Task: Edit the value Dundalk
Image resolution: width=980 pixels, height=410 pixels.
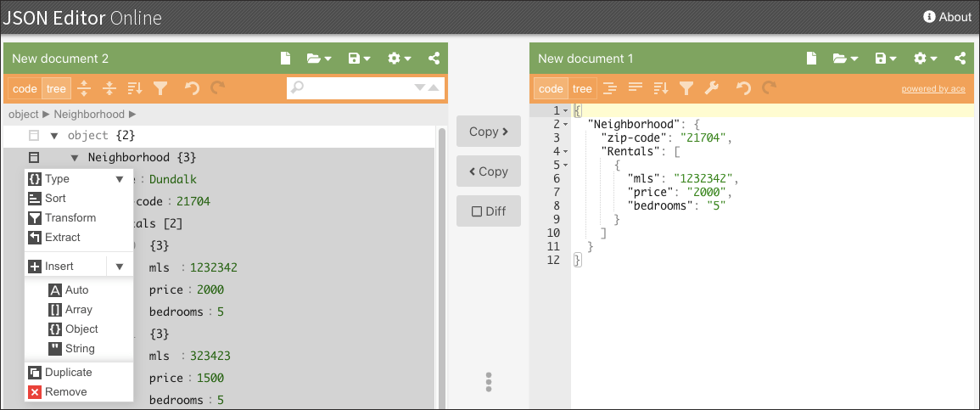Action: click(173, 179)
